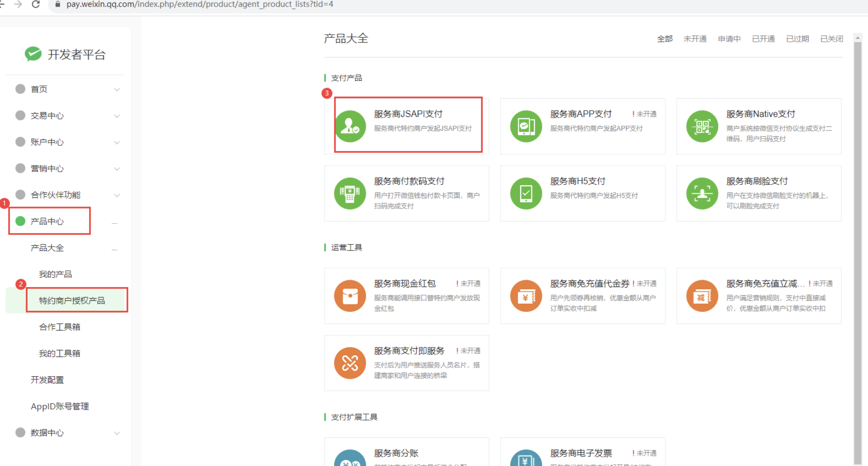The width and height of the screenshot is (868, 466).
Task: Expand the 账户中心 chevron
Action: pos(117,143)
